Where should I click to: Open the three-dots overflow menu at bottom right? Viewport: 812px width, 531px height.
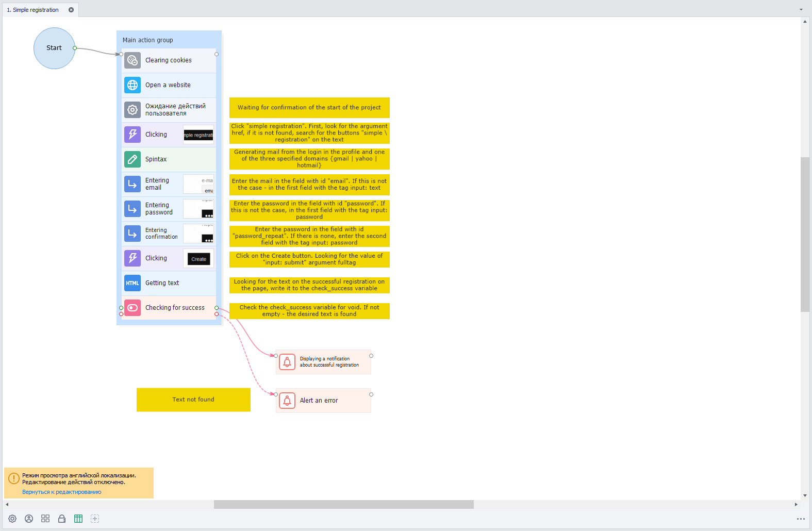[x=800, y=519]
